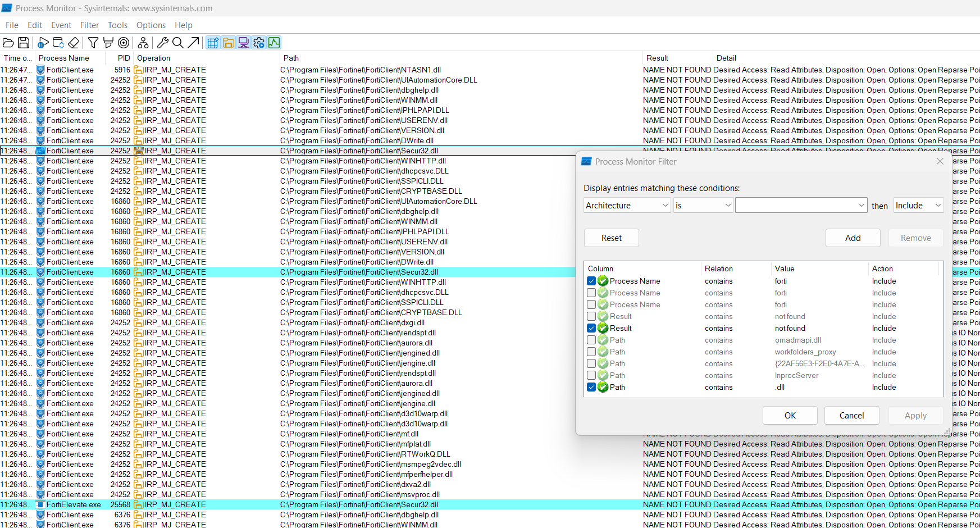Uncheck the Path contains .dll filter

[x=591, y=387]
